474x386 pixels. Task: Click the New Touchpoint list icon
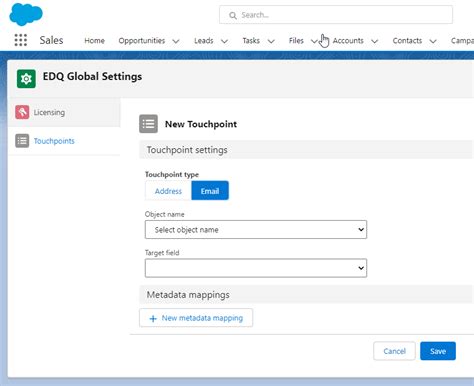(148, 124)
